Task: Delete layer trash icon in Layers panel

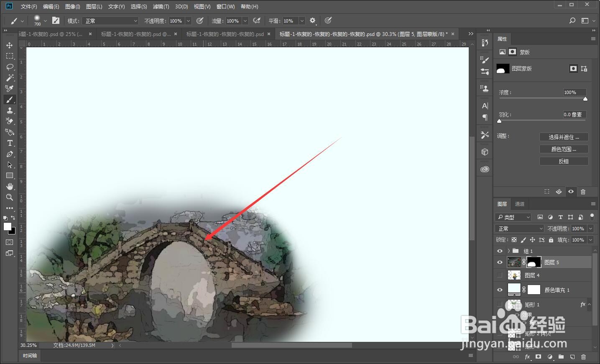Action: [583, 357]
